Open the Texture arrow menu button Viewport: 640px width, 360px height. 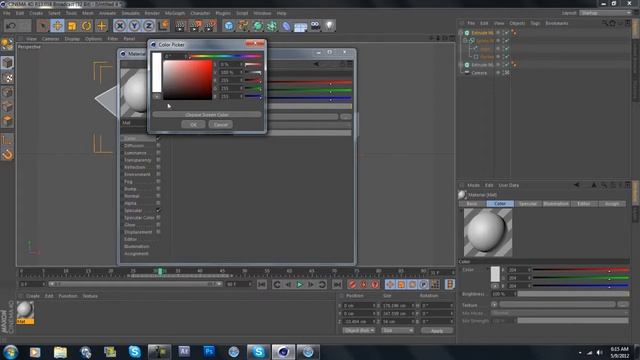pyautogui.click(x=494, y=304)
